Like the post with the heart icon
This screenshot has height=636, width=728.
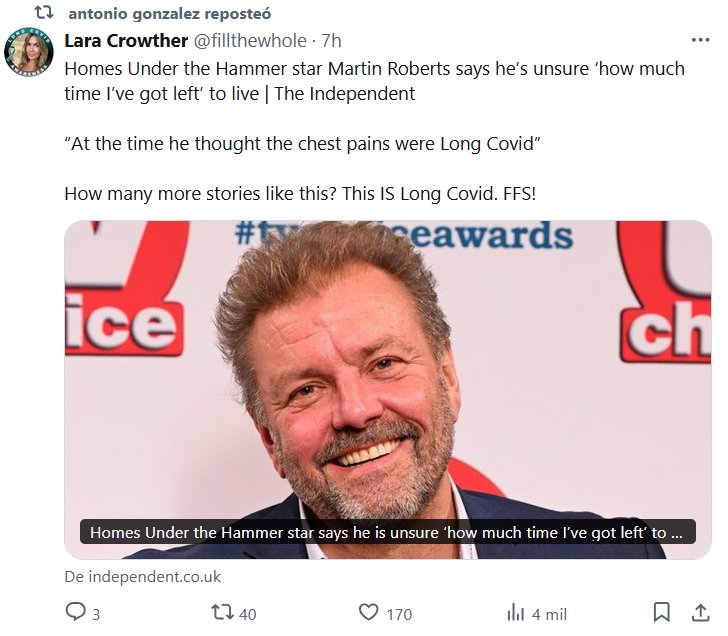click(369, 612)
